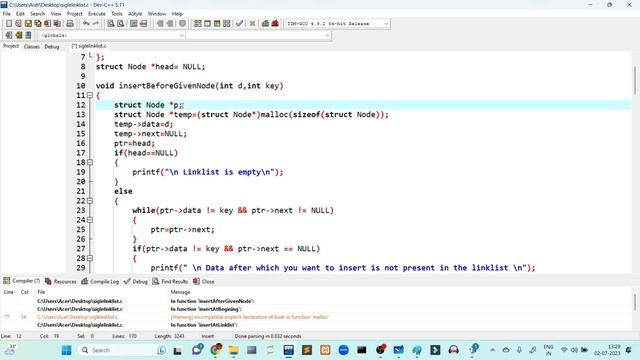Click the Rebuild All toolbar icon
Screen dimensions: 640x360
(x=227, y=24)
